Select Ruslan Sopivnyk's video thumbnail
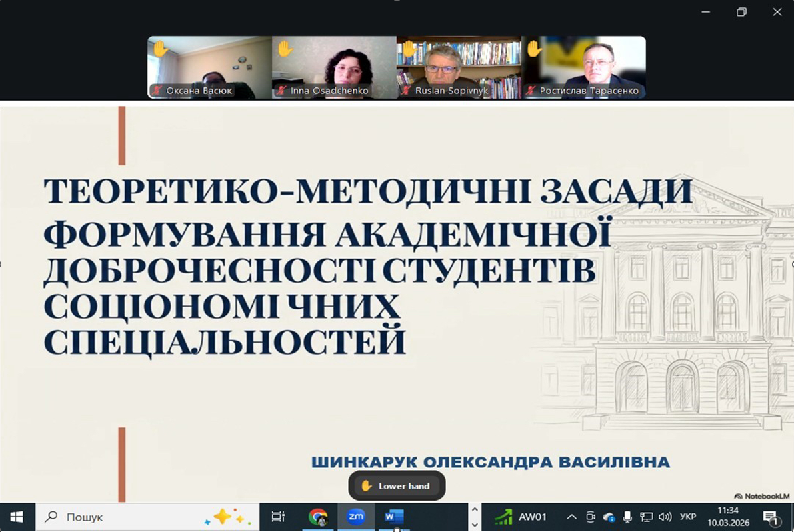Image resolution: width=794 pixels, height=532 pixels. (459, 67)
